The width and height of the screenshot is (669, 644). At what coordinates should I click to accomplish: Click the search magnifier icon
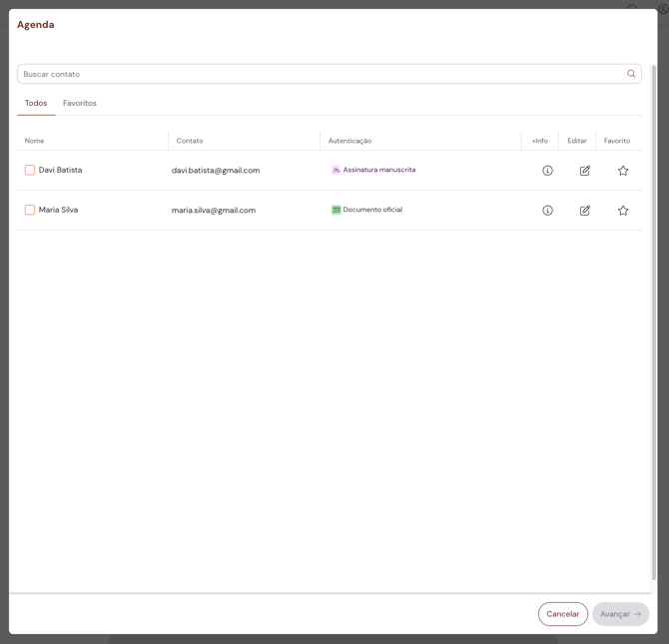(631, 74)
